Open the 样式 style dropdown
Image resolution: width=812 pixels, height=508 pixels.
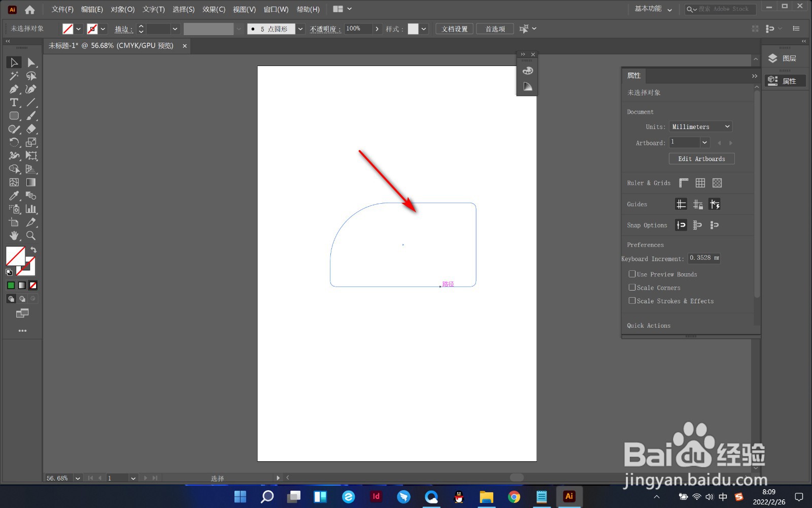tap(424, 29)
